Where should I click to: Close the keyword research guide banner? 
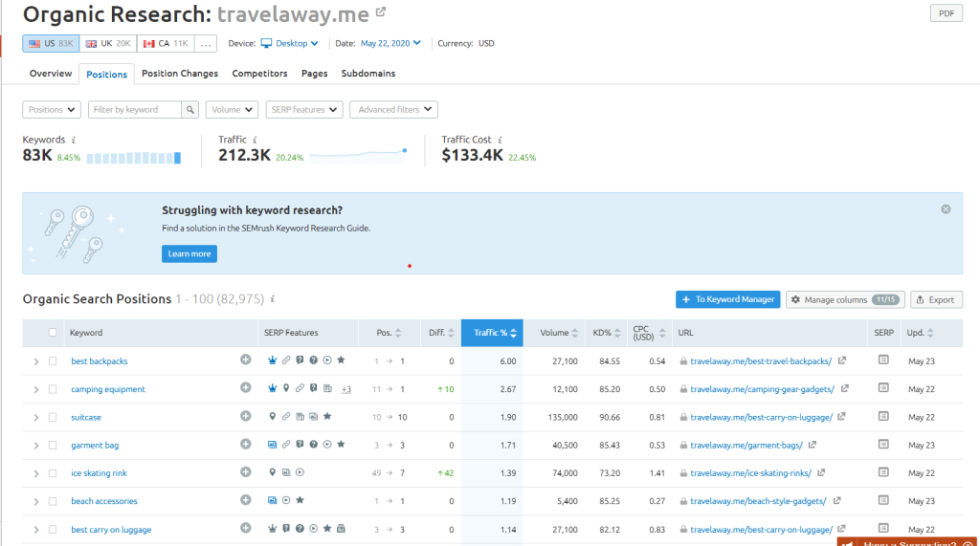point(946,209)
